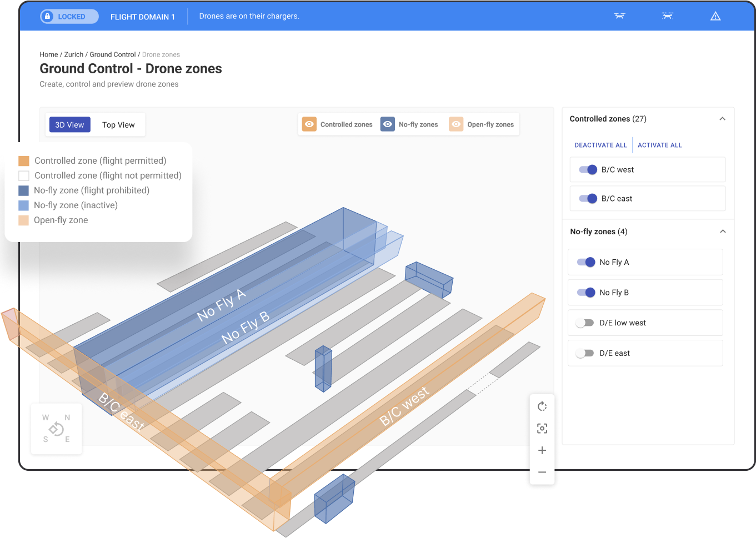Click the first drone icon in header
756x538 pixels.
619,16
